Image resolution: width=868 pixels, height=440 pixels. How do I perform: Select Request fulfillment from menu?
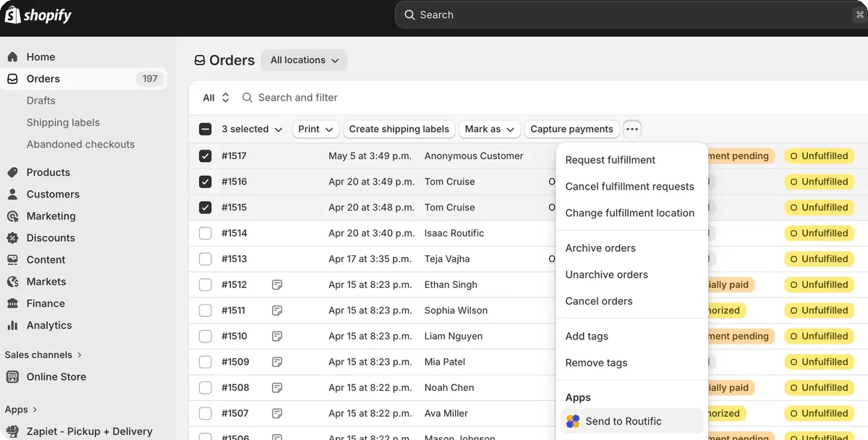pyautogui.click(x=610, y=160)
